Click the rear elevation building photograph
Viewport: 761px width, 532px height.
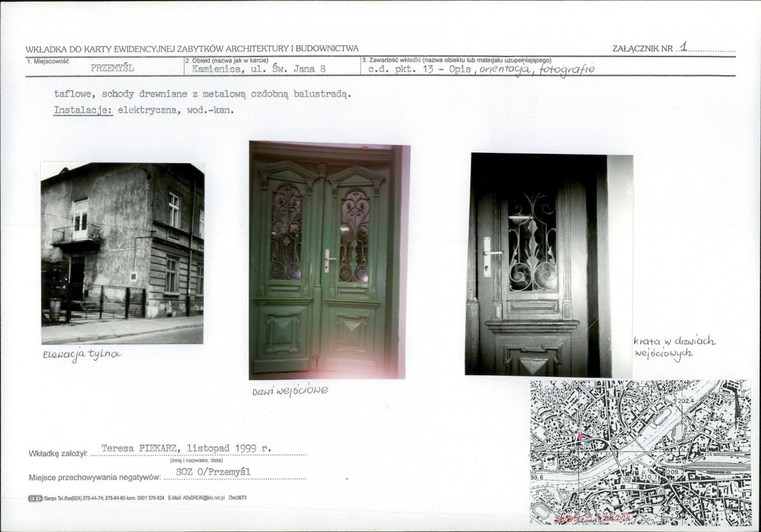coord(122,253)
